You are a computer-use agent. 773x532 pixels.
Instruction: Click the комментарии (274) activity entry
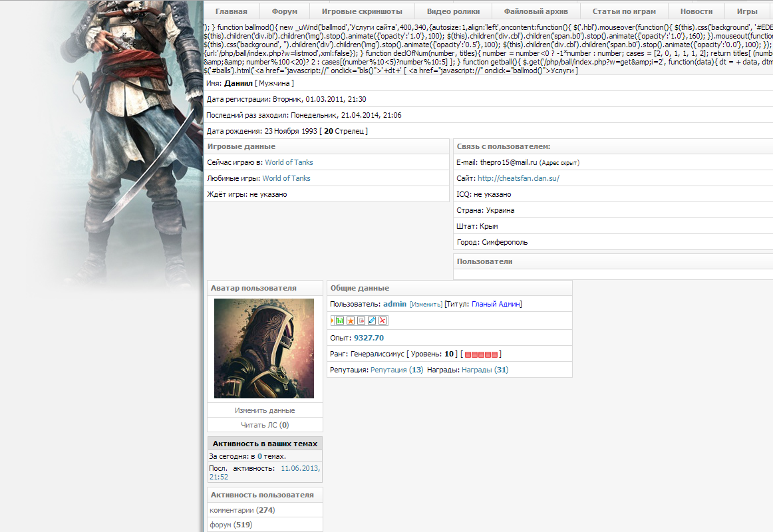[242, 510]
